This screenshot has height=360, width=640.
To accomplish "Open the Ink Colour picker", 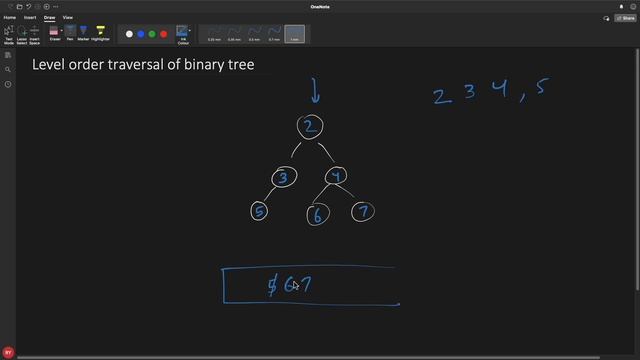I will point(182,35).
